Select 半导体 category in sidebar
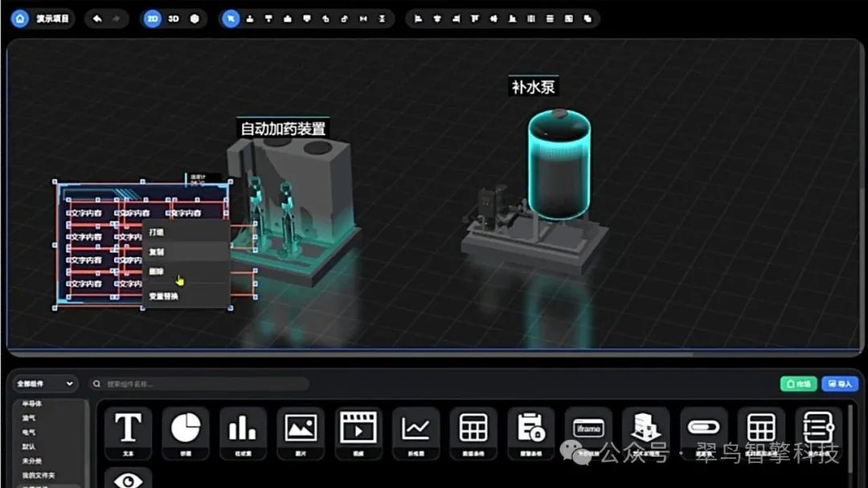The image size is (868, 488). [x=31, y=404]
